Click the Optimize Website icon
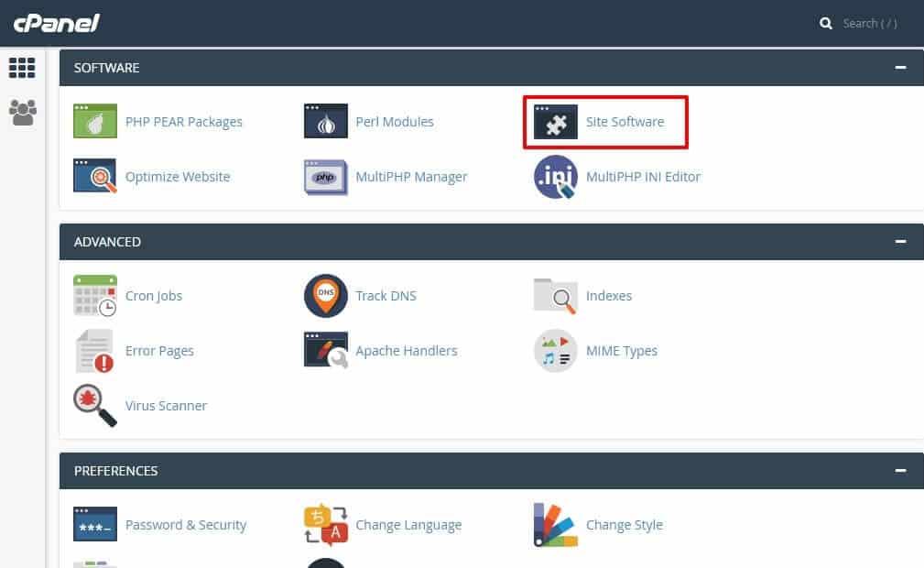This screenshot has height=568, width=924. [95, 176]
